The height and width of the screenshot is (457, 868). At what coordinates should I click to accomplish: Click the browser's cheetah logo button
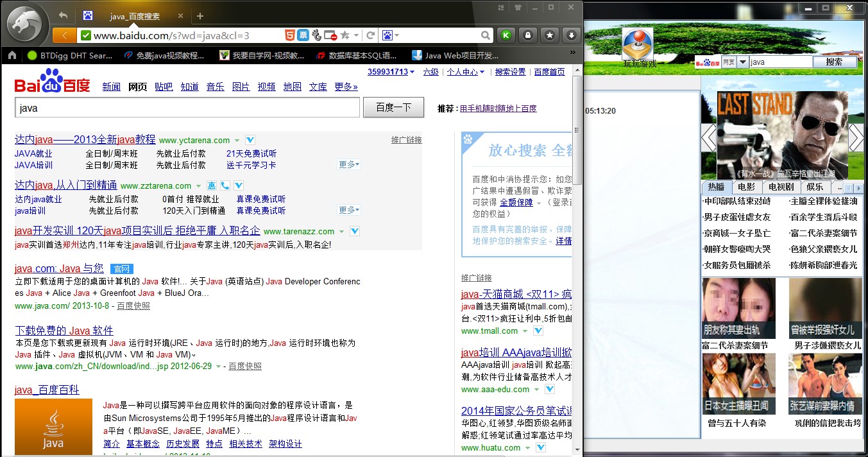[26, 25]
